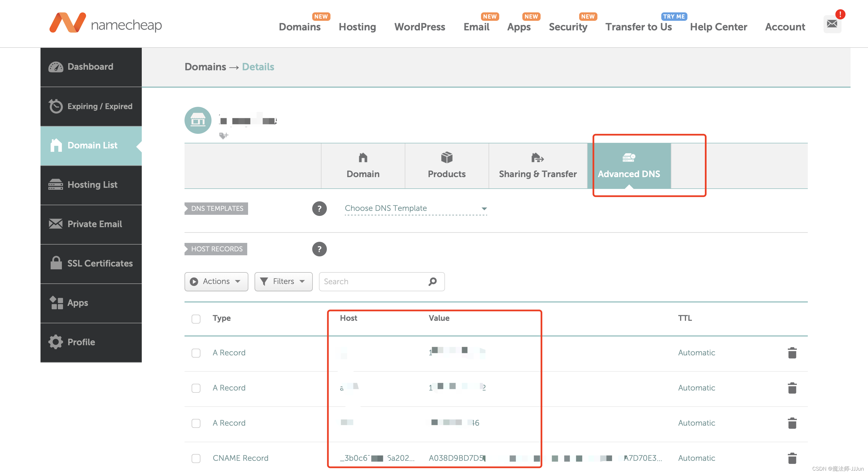Viewport: 868px width, 474px height.
Task: Open the Hosting top menu
Action: 357,27
